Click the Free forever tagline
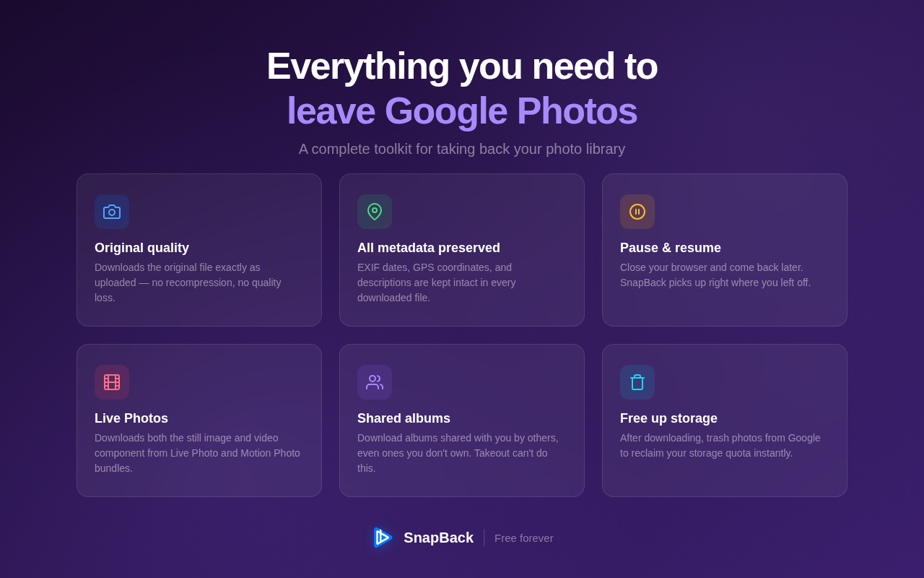924x578 pixels. (x=524, y=538)
